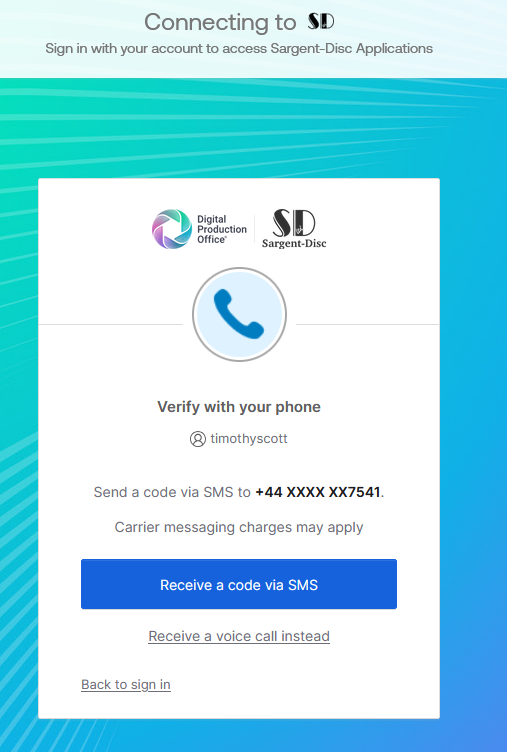The image size is (507, 752).
Task: Click the Sargent-Disc SD emblem in card
Action: (294, 223)
